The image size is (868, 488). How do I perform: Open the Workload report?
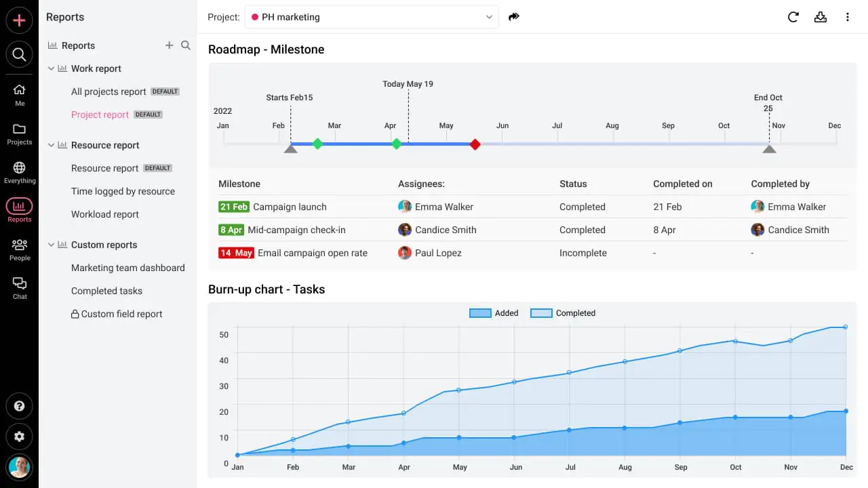coord(105,214)
